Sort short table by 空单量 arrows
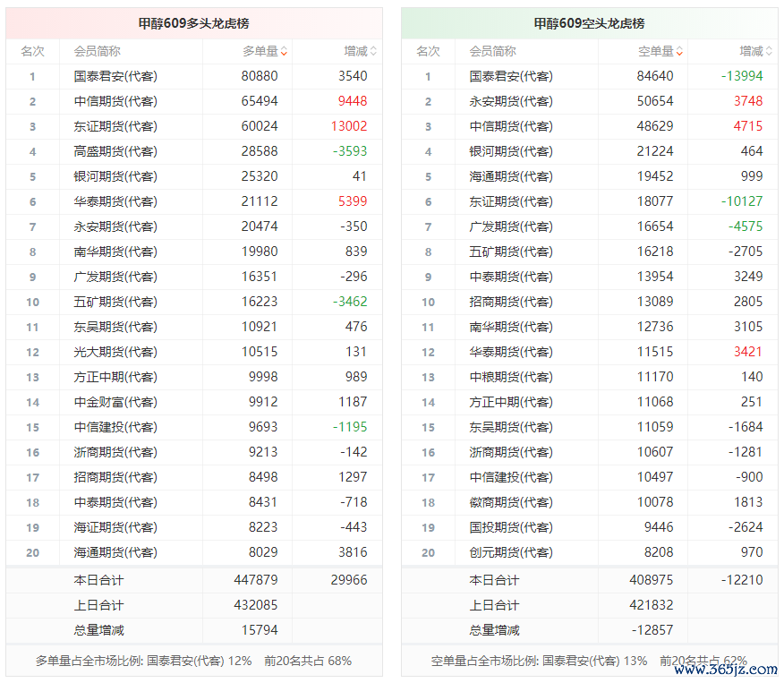Viewport: 784px width, 683px height. [x=679, y=51]
